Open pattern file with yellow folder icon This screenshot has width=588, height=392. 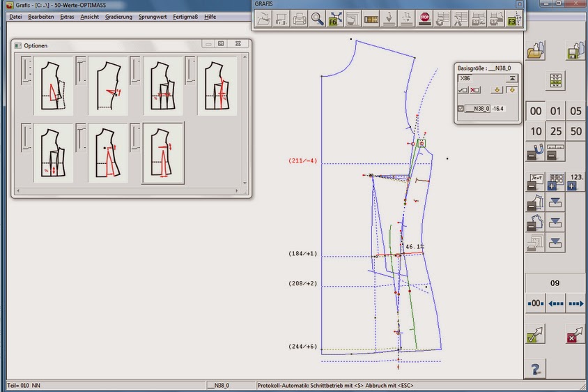(536, 50)
